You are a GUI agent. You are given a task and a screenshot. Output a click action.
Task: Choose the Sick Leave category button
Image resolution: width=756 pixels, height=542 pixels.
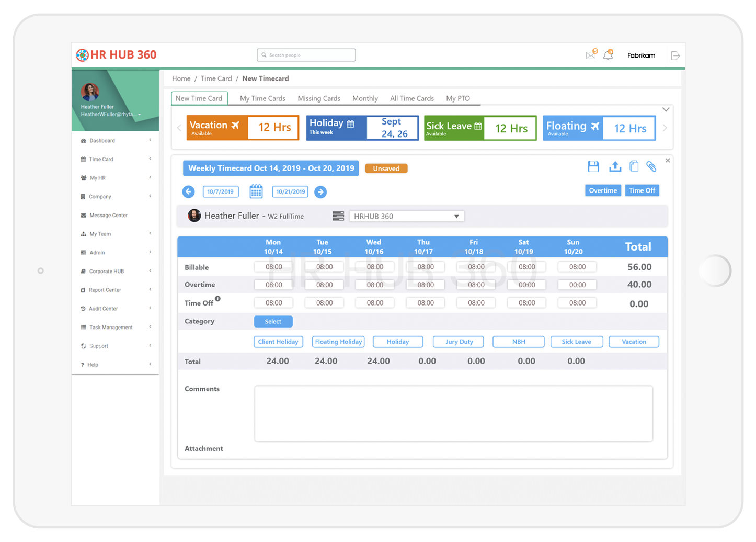[x=577, y=342]
